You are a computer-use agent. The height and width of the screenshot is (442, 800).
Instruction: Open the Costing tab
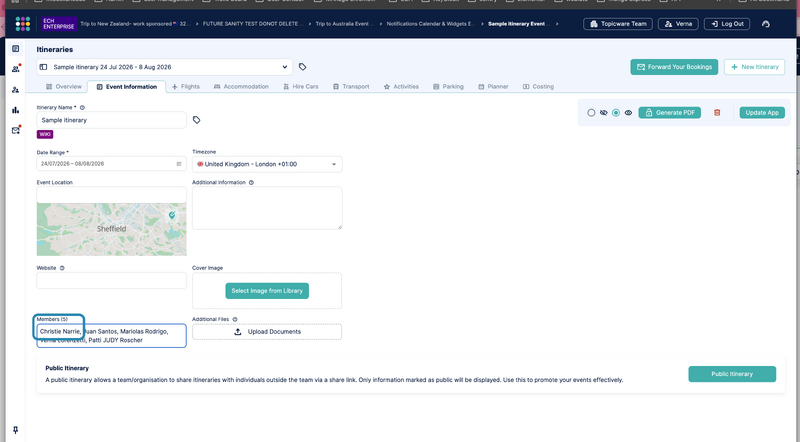pyautogui.click(x=538, y=87)
